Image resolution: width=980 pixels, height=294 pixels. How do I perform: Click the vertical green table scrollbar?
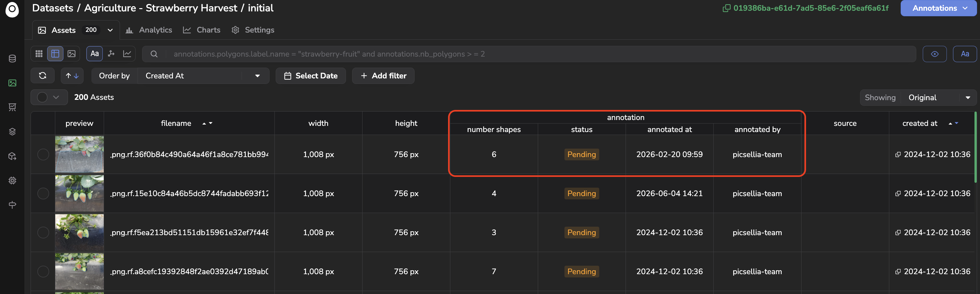[x=976, y=147]
